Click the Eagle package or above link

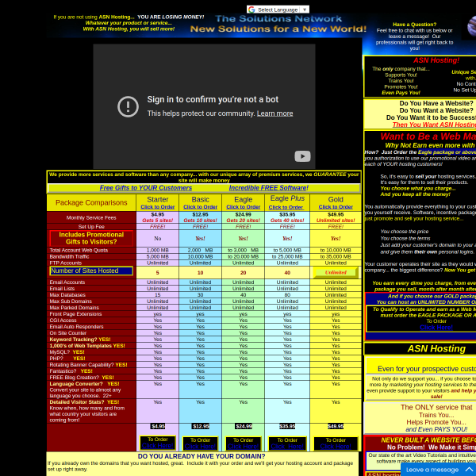447,152
